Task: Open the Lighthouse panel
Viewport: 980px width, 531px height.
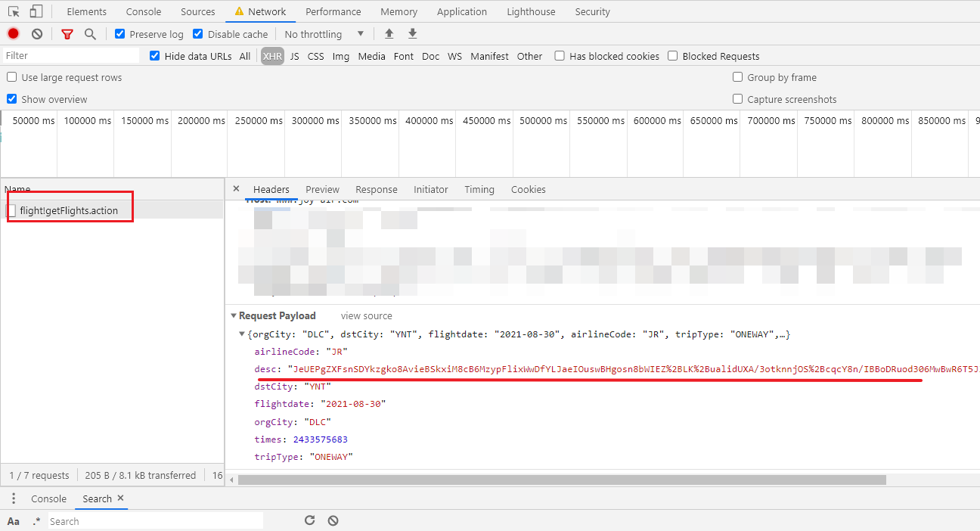Action: 531,11
